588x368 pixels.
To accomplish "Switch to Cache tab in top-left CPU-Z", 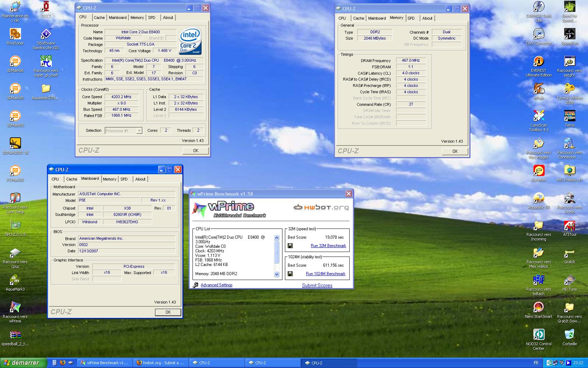I will 99,17.
